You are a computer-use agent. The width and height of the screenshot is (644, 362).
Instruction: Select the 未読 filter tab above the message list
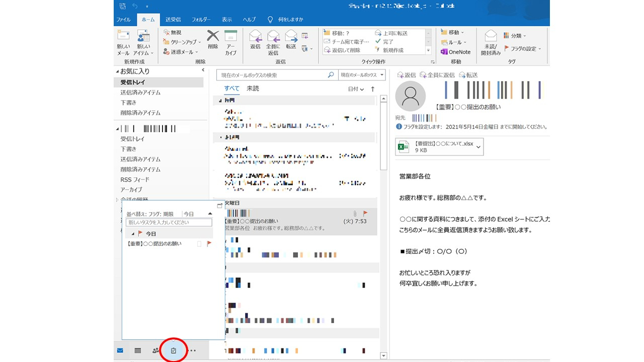[x=252, y=88]
